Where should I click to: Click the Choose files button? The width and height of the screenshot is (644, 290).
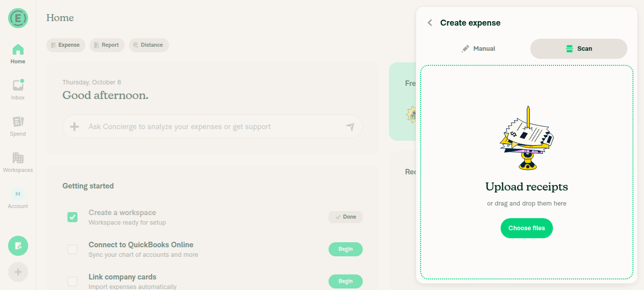pos(527,228)
